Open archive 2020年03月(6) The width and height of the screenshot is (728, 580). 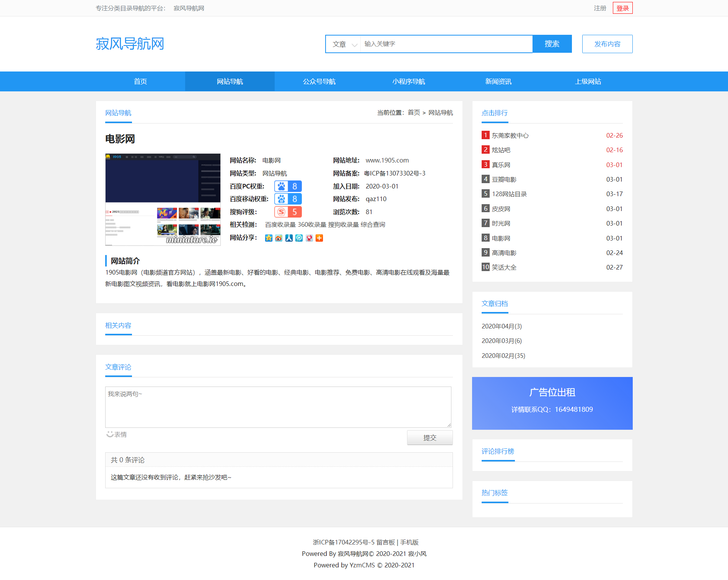[502, 341]
